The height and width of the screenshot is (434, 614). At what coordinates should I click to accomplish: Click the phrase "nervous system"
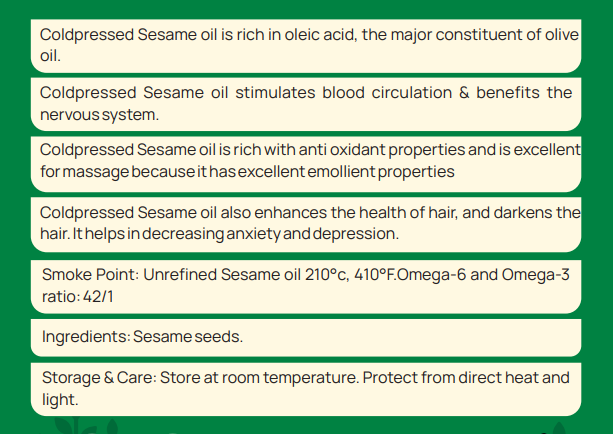pyautogui.click(x=100, y=115)
